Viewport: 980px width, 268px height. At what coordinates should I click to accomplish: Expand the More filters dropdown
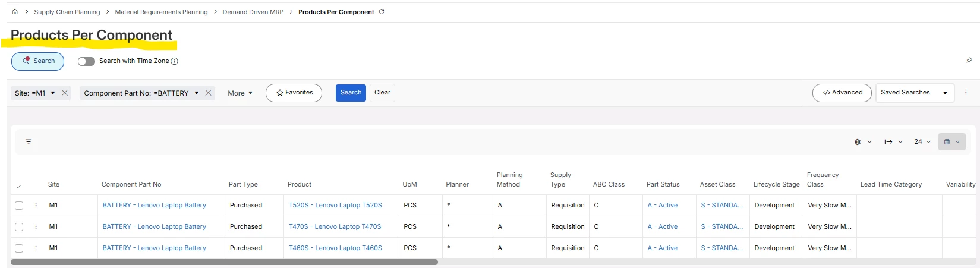pos(240,93)
